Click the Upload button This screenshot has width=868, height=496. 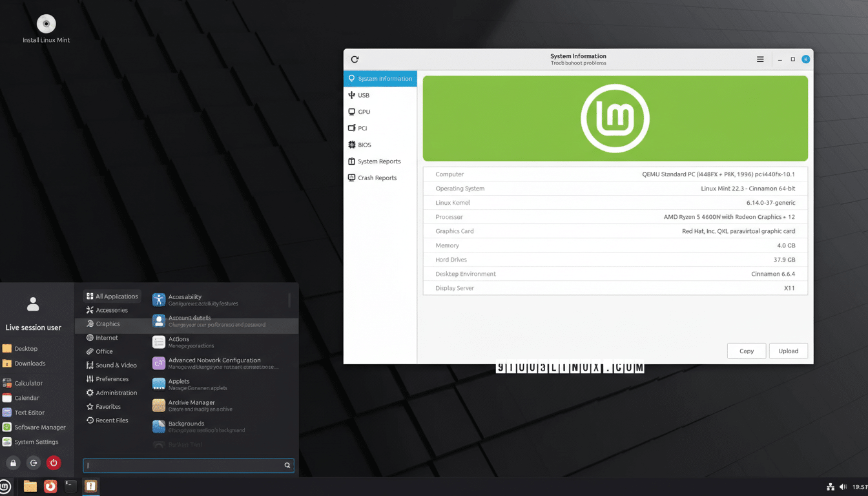tap(788, 351)
